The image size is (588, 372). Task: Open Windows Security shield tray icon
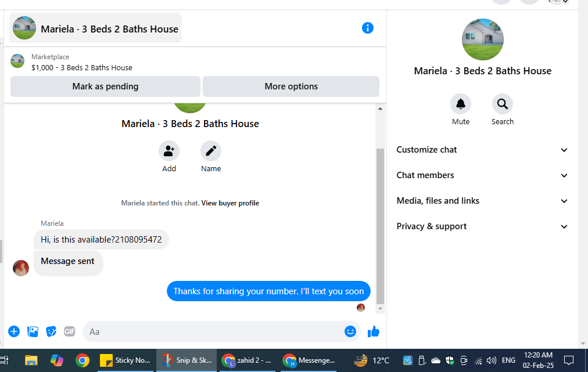click(450, 361)
